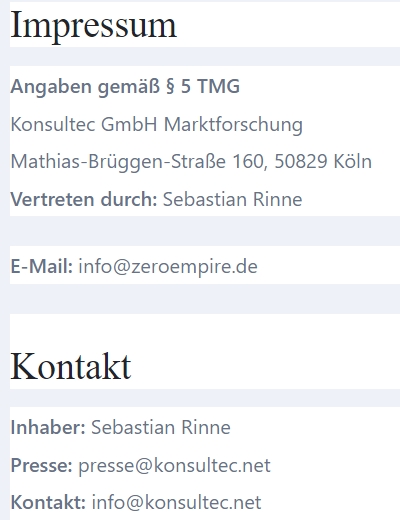Click the TMG abbreviation
Screen dimensions: 400x520
coord(218,87)
